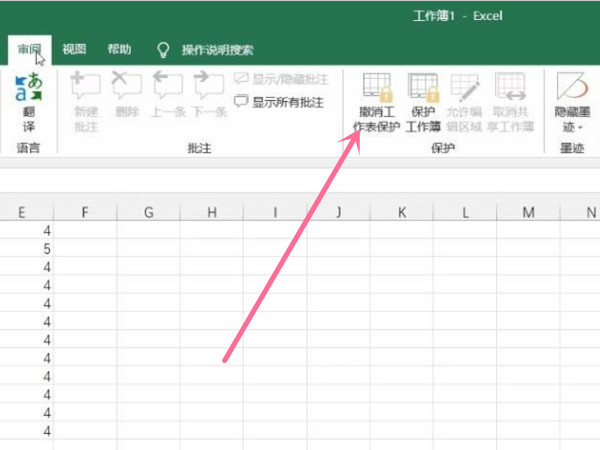The image size is (600, 450).
Task: Select column G header
Action: (x=148, y=212)
